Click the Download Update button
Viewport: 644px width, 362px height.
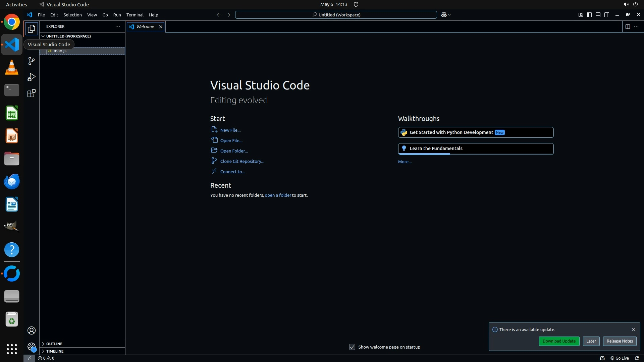559,341
